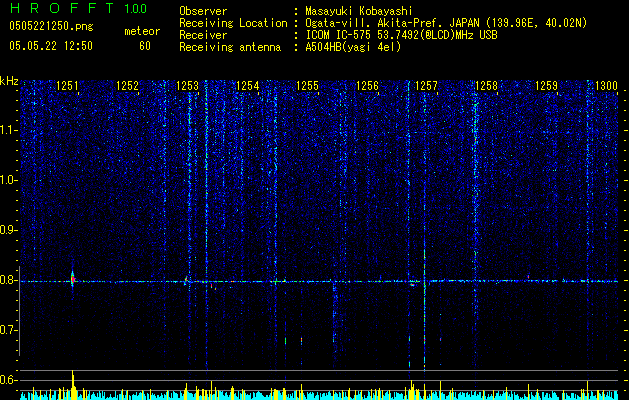
Task: Click the date stamp 05.05.22 12:50
Action: click(51, 46)
